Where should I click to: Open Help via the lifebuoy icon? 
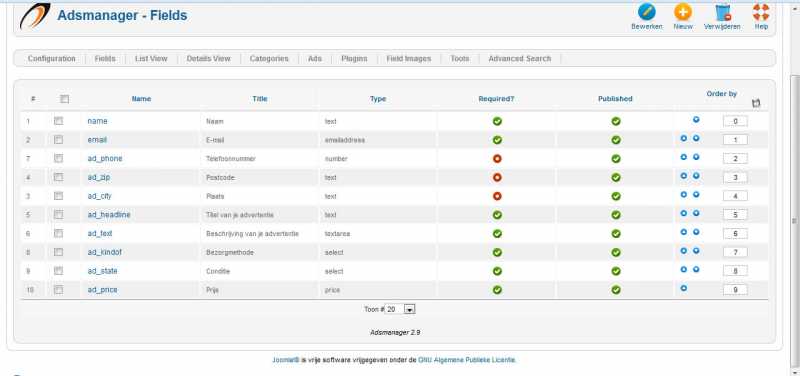(761, 12)
